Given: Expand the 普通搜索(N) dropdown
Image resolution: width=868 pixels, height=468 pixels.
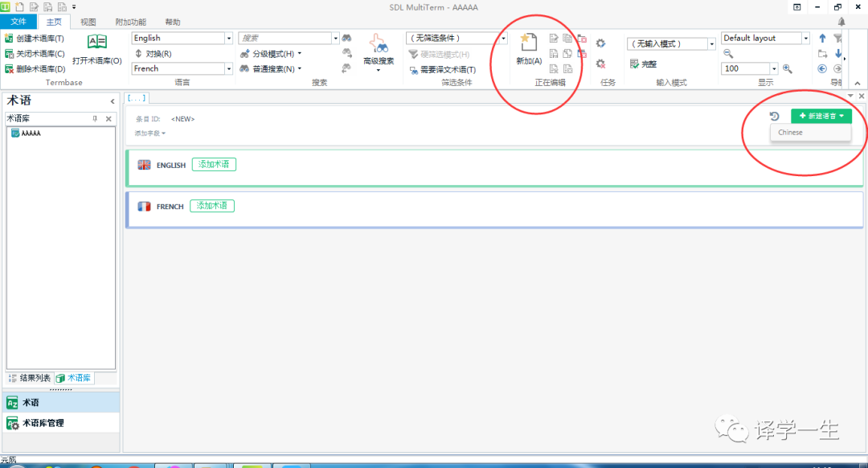Looking at the screenshot, I should tap(300, 68).
